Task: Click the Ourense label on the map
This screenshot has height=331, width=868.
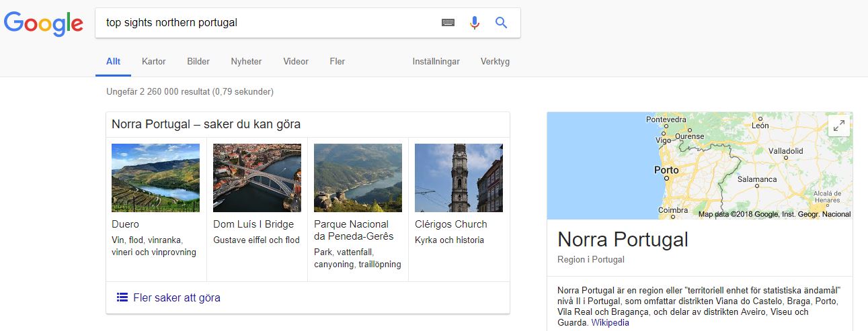Action: click(689, 136)
